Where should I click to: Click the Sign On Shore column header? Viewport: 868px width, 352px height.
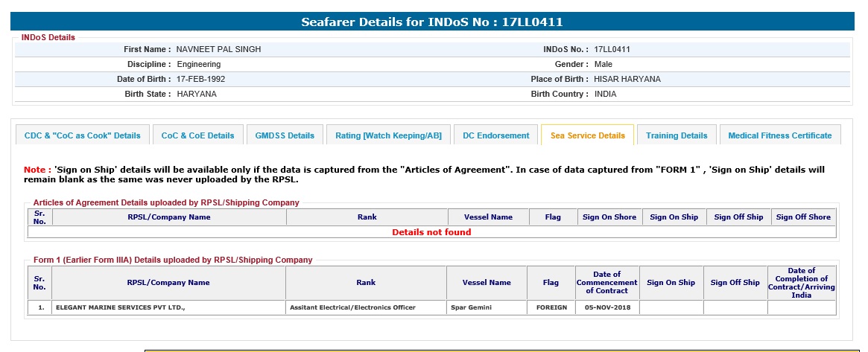(x=609, y=217)
